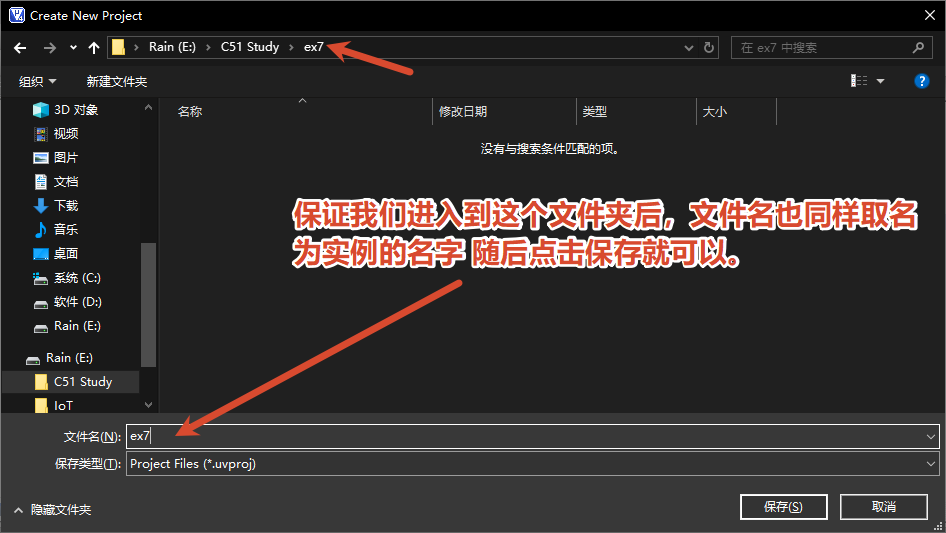Click the 文档 document icon
Image resolution: width=946 pixels, height=533 pixels.
click(x=40, y=182)
